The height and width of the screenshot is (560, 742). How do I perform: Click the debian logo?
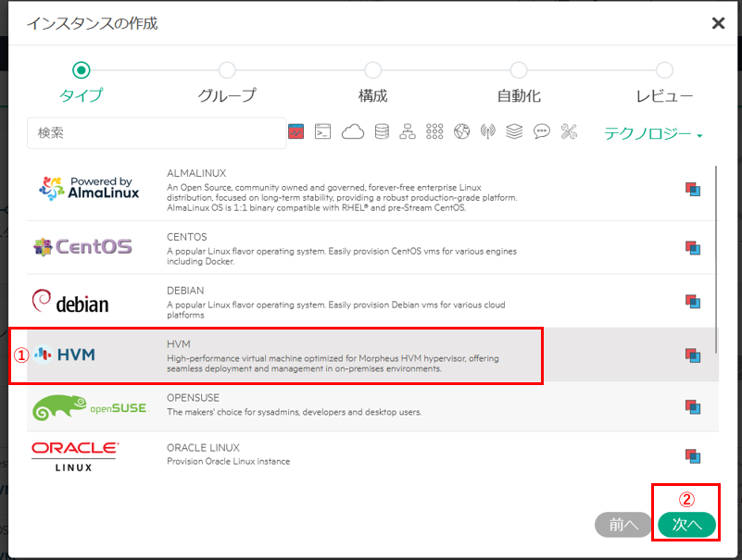coord(70,301)
